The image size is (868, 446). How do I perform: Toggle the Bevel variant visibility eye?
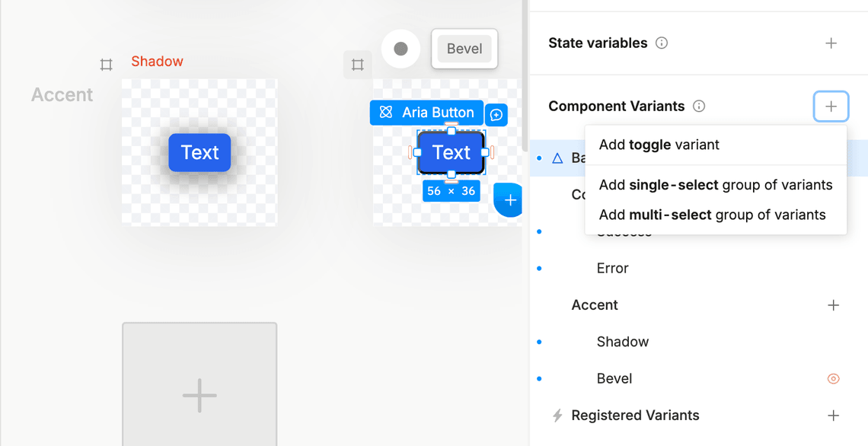click(833, 379)
